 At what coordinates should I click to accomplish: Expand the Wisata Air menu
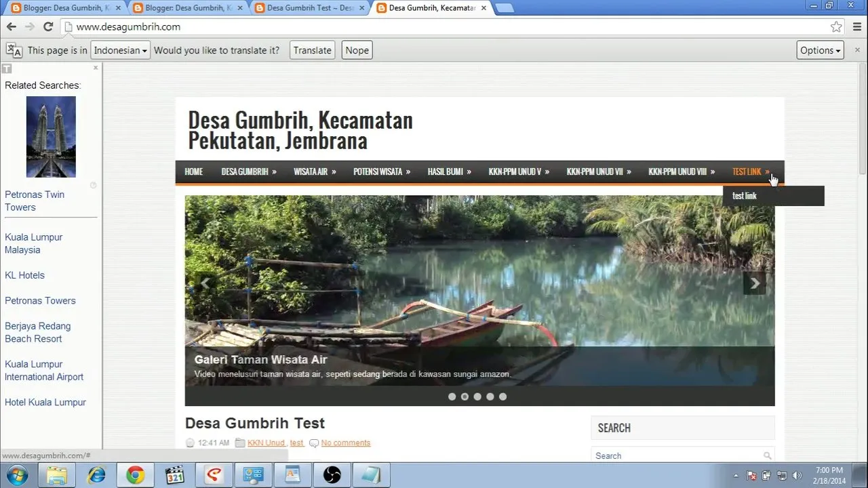pyautogui.click(x=315, y=171)
